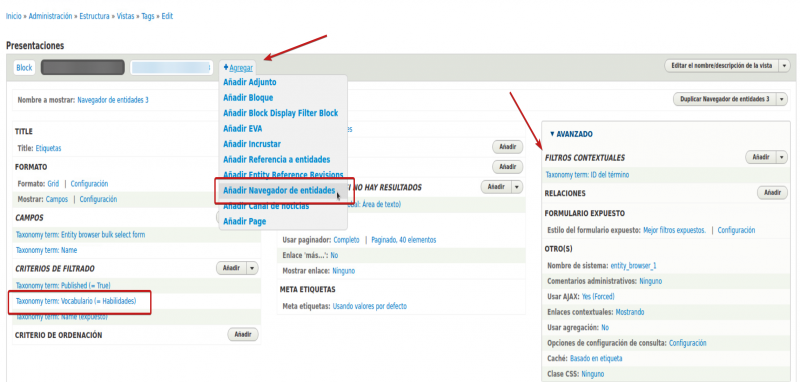Click Mostrar Campos link
This screenshot has height=382, width=800.
[57, 199]
